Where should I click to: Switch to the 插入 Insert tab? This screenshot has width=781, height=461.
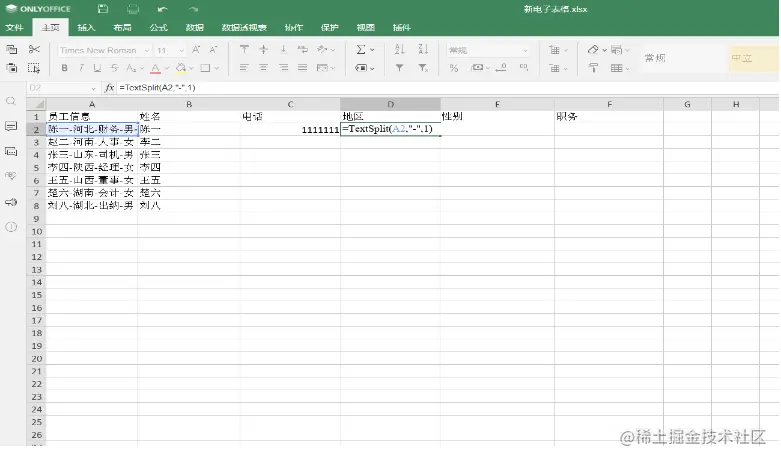pos(86,27)
